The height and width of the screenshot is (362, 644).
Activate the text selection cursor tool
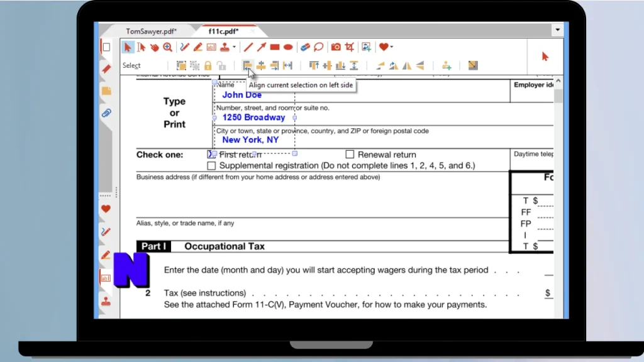tap(142, 47)
